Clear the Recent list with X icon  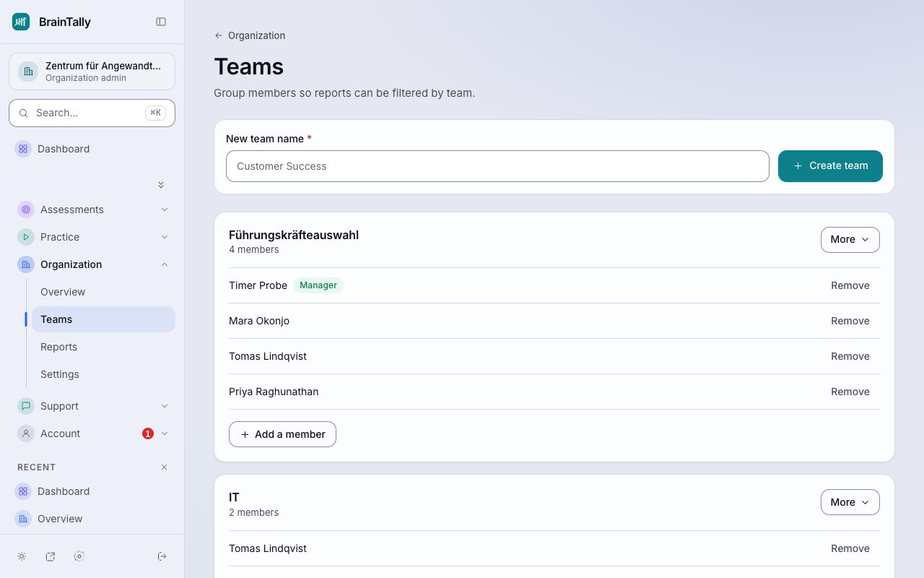(x=164, y=467)
